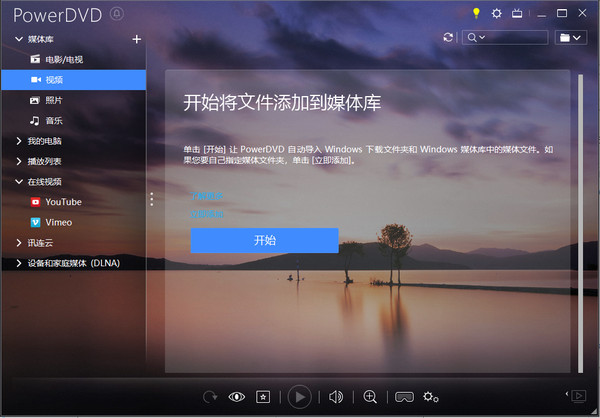Select 照片 in the media library
The width and height of the screenshot is (600, 418).
53,100
